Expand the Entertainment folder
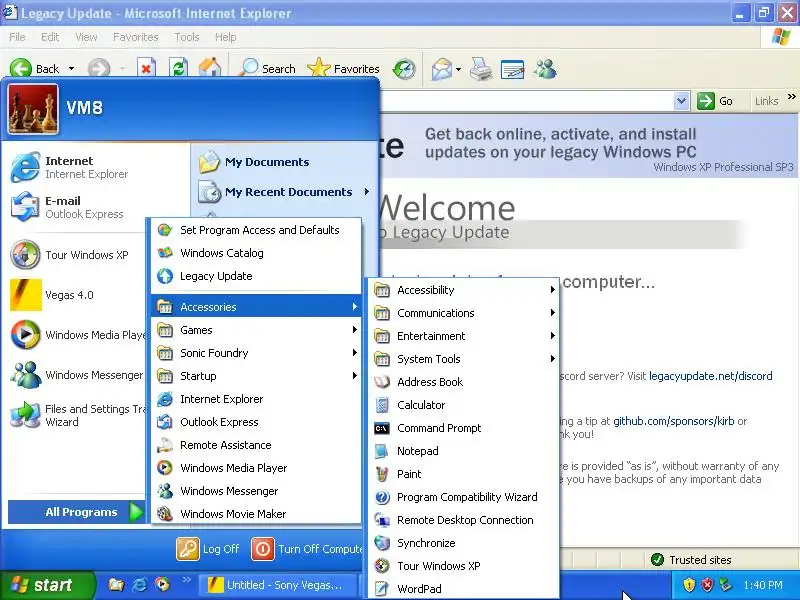This screenshot has height=600, width=800. [464, 336]
